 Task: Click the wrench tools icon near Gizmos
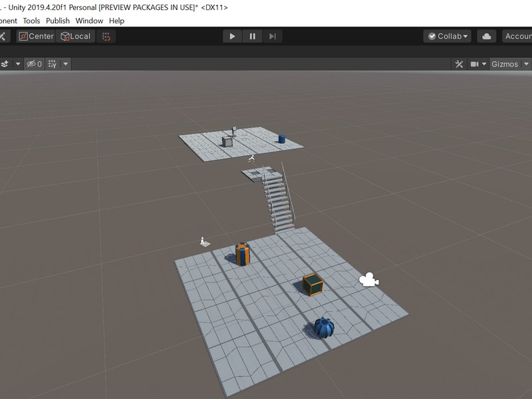(460, 64)
